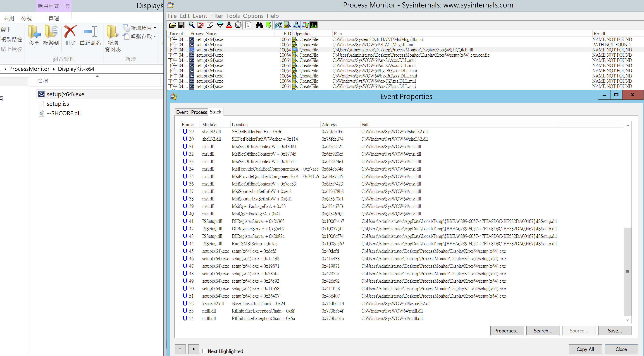Expand the Move To (移至) dropdown arrow
The height and width of the screenshot is (356, 644).
34,47
